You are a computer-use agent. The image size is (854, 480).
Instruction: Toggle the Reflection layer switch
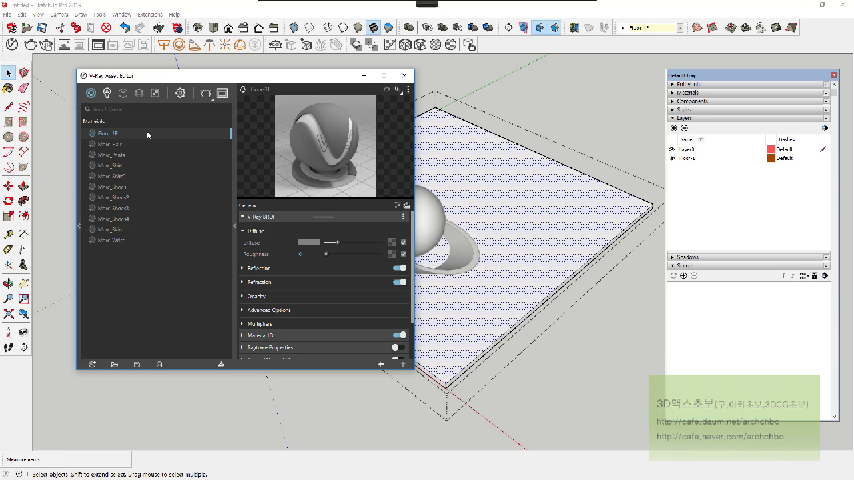click(x=400, y=268)
